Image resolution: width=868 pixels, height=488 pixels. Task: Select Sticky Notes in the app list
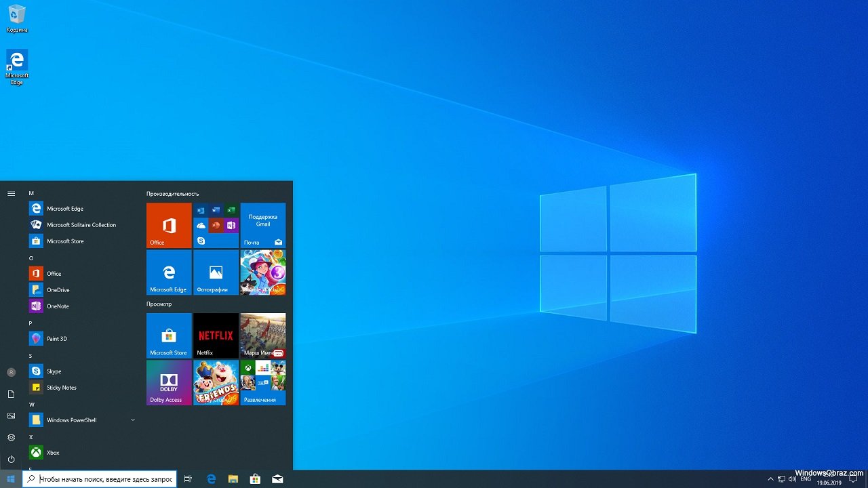[x=61, y=388]
